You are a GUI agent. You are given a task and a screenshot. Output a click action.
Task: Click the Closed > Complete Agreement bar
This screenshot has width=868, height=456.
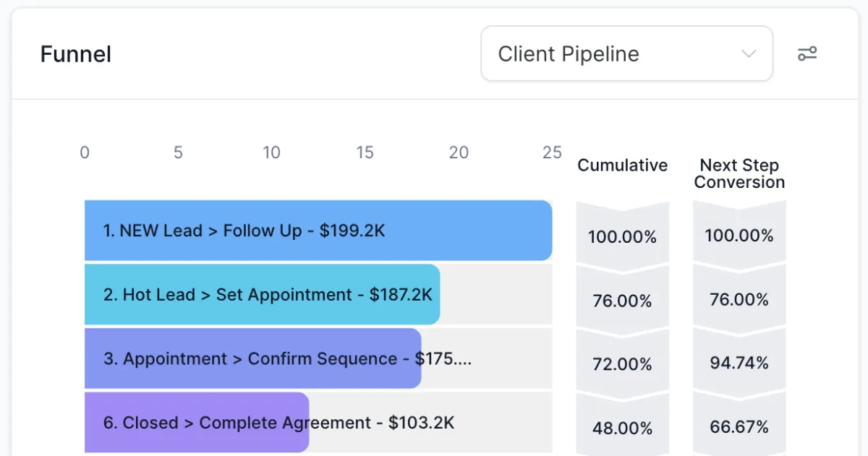[x=197, y=423]
